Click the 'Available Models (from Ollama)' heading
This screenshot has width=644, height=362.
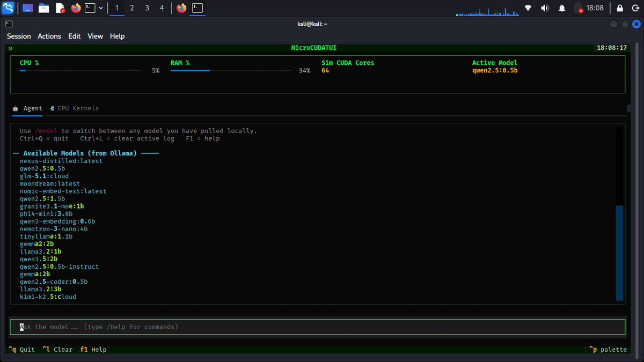point(80,153)
